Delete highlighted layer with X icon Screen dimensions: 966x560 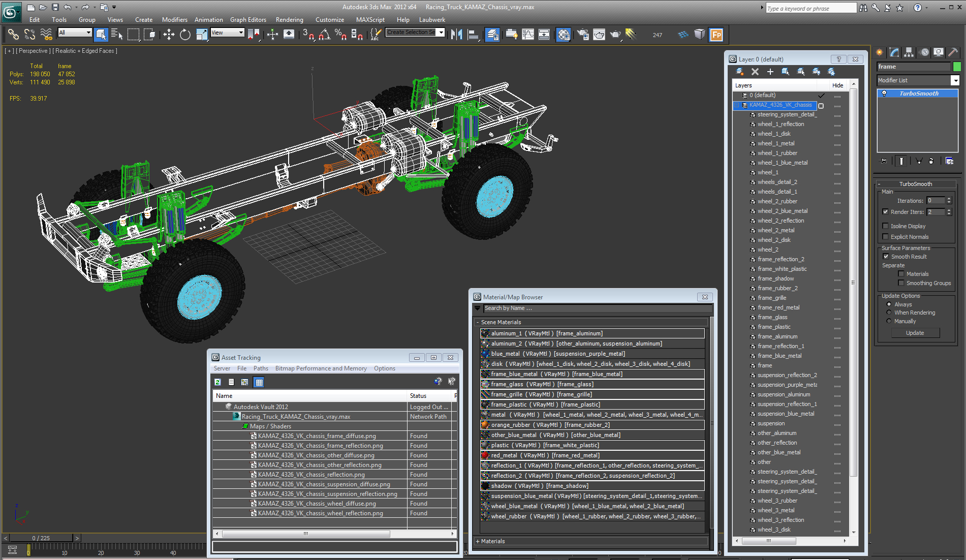pos(755,72)
